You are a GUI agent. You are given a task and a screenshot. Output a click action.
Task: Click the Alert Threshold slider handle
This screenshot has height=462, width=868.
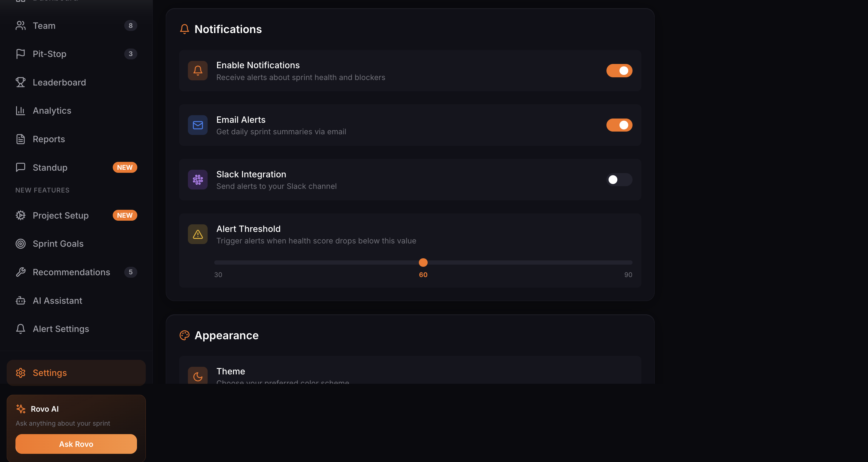point(423,263)
